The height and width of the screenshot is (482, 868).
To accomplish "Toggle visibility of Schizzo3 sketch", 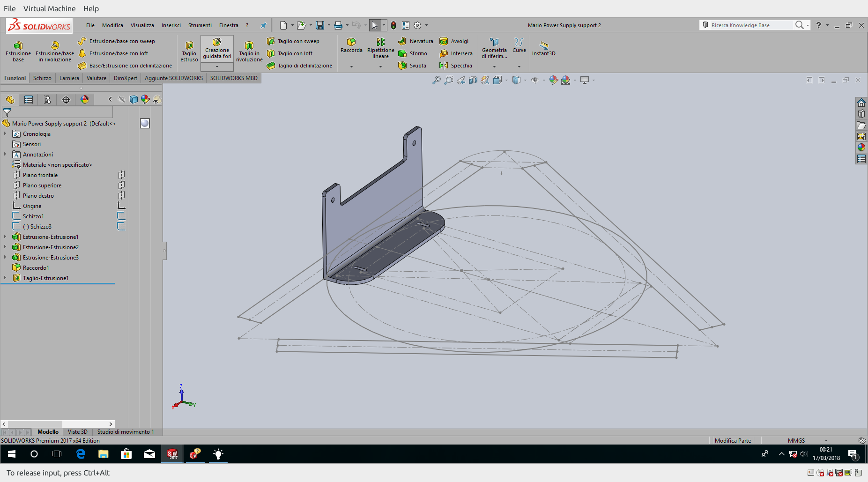I will click(x=121, y=226).
